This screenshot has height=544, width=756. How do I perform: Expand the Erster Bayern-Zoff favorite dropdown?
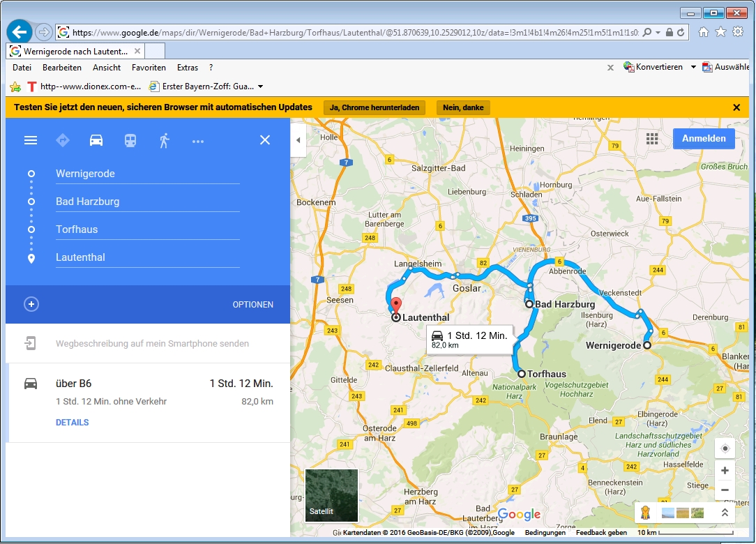(x=260, y=86)
